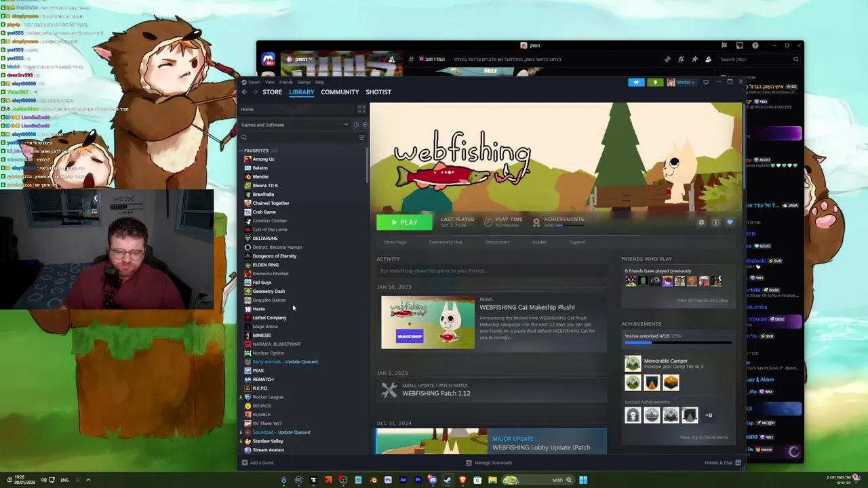The width and height of the screenshot is (868, 488).
Task: Open the Webfishing Support link
Action: (x=577, y=242)
